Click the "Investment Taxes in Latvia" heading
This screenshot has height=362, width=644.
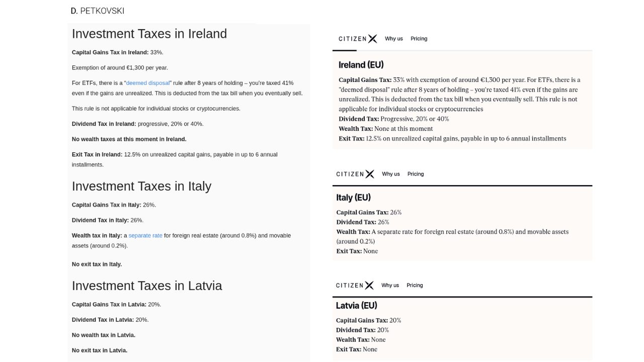(147, 286)
